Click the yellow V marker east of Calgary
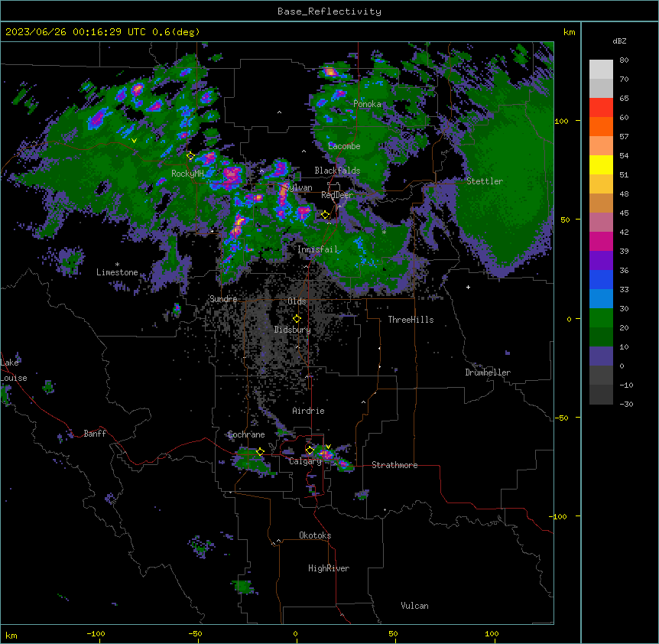 [328, 447]
